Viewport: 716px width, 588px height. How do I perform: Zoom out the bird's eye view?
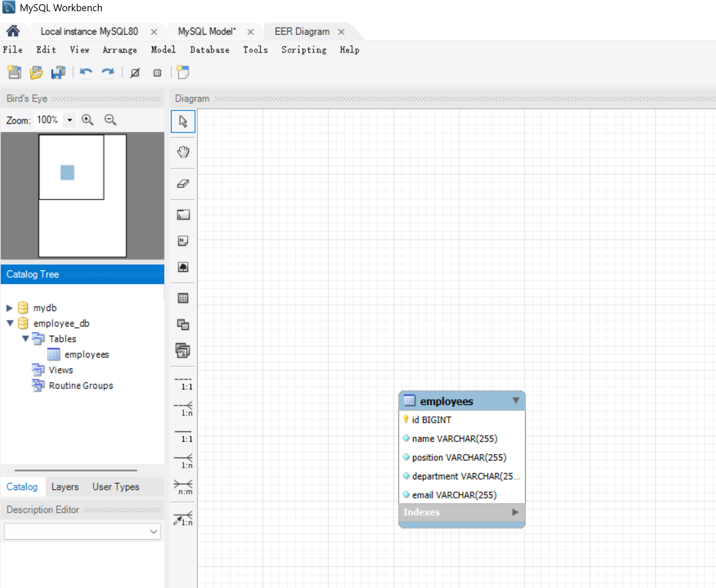(110, 120)
